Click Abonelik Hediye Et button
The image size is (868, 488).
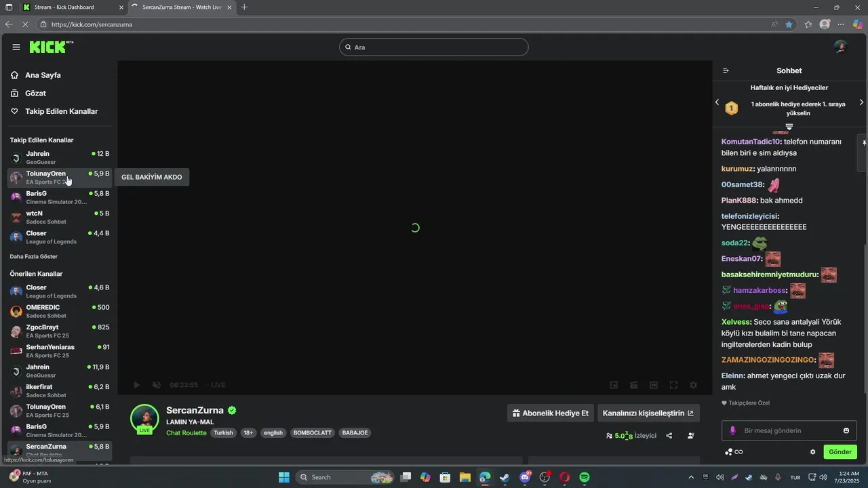tap(551, 413)
